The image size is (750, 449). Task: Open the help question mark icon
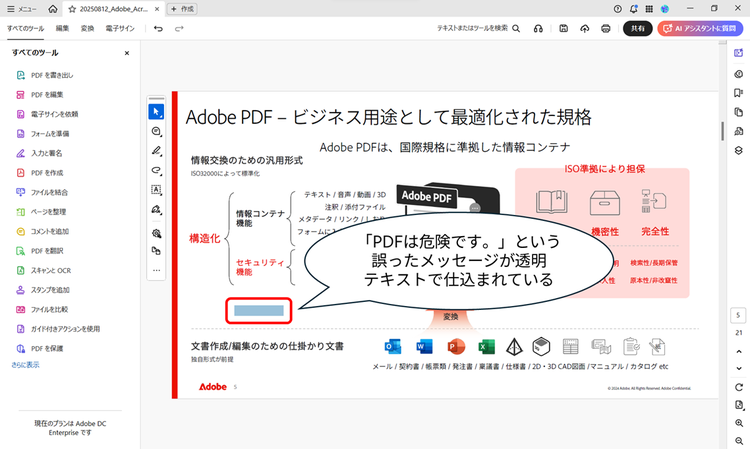coord(618,9)
